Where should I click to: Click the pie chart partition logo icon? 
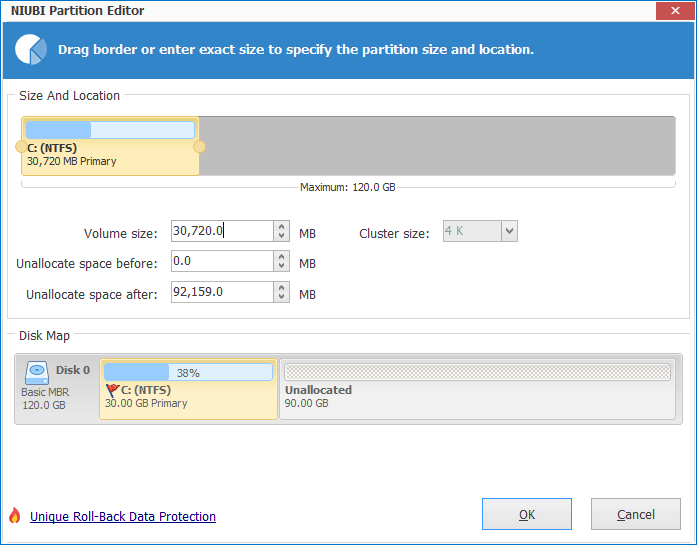pyautogui.click(x=31, y=49)
